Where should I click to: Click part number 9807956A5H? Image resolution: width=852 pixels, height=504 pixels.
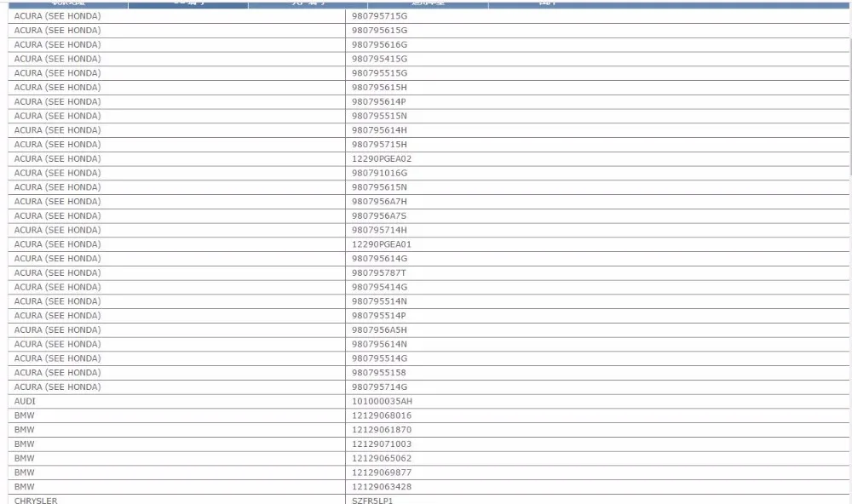pyautogui.click(x=379, y=329)
